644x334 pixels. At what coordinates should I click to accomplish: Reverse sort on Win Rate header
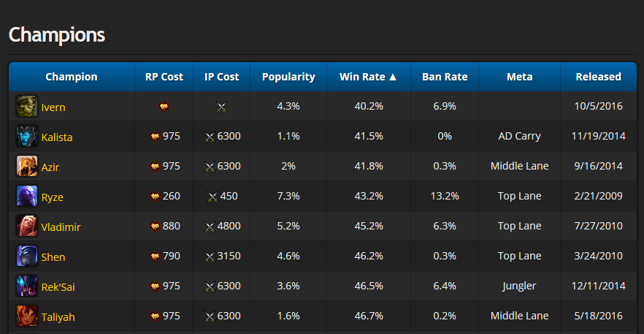tap(369, 77)
